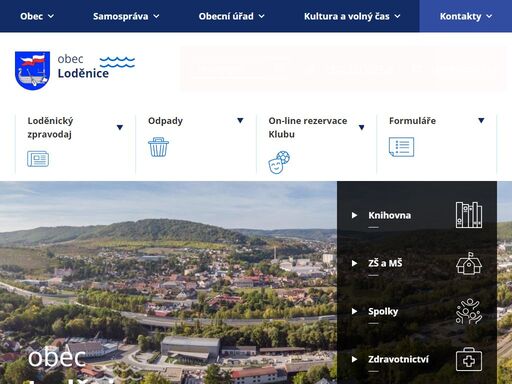Click the faded banner beside the logo
Screen dimensions: 512x384
[x=343, y=69]
